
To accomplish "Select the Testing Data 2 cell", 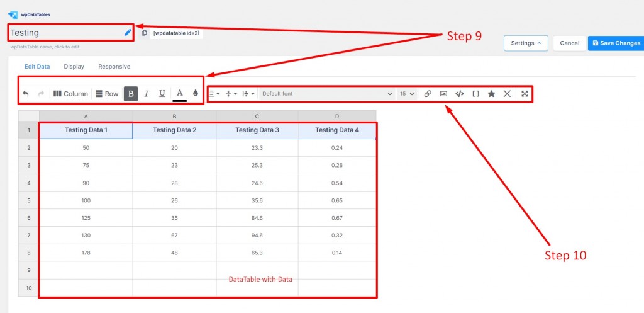I will (175, 130).
